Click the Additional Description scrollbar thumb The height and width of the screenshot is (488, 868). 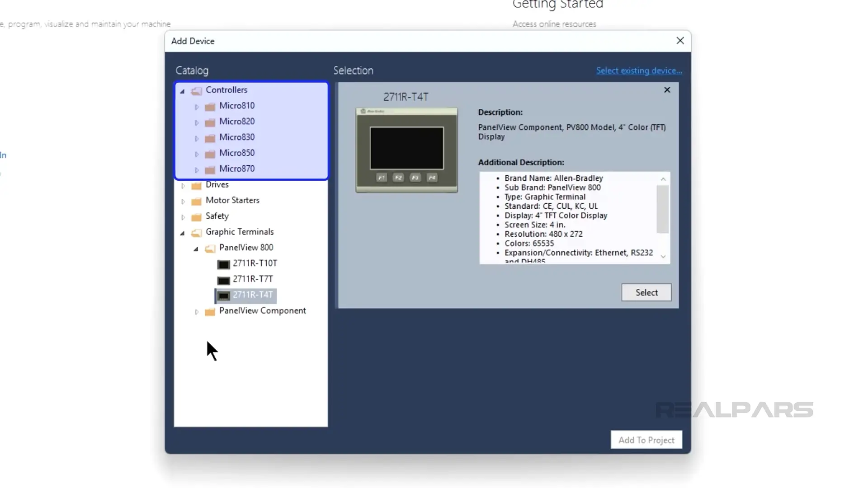(663, 209)
